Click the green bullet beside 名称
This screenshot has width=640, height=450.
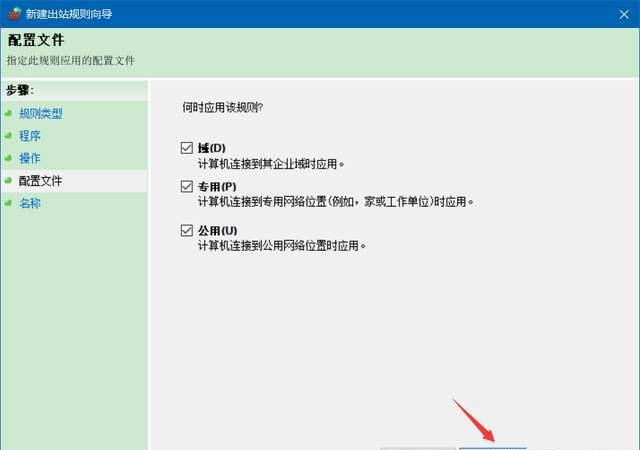[x=8, y=203]
